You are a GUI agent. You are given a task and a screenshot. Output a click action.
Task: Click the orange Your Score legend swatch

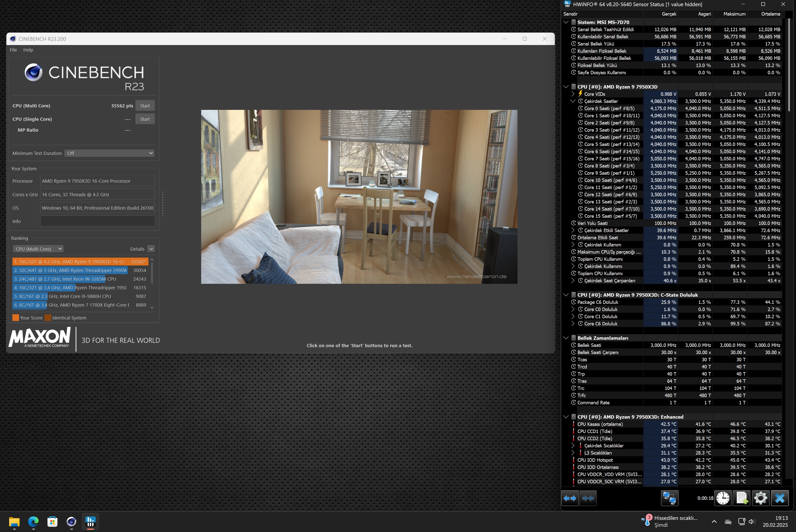tap(16, 317)
